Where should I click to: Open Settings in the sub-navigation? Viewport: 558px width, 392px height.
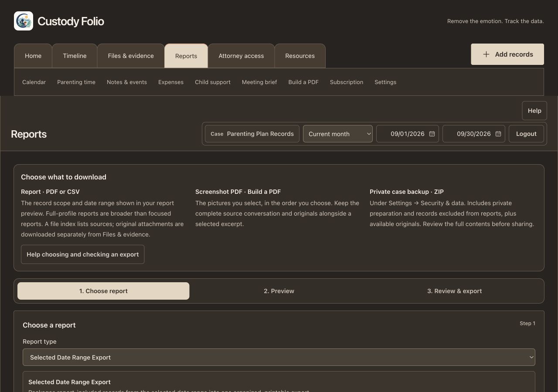(x=385, y=82)
